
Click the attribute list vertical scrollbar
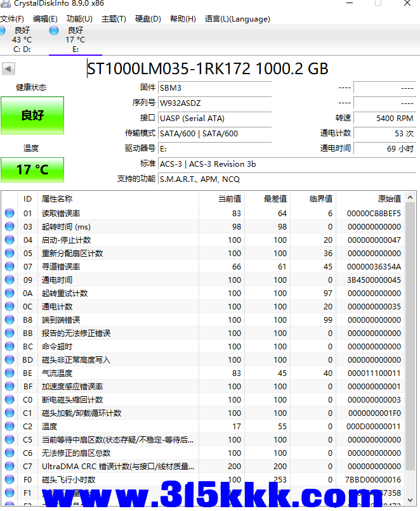[410, 349]
